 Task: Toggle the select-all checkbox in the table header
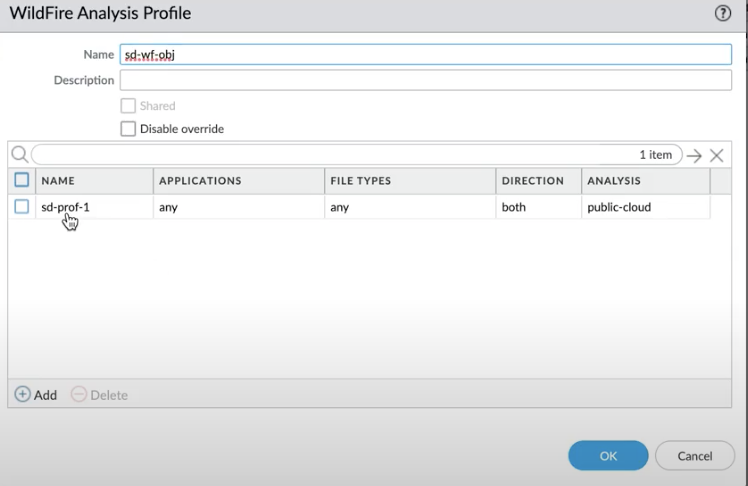pyautogui.click(x=22, y=181)
